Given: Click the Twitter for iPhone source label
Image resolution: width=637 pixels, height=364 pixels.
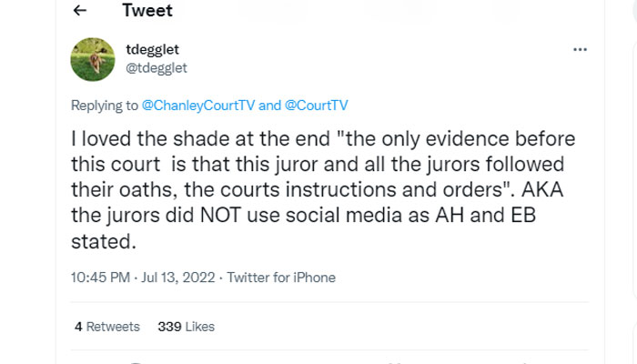Looking at the screenshot, I should click(x=281, y=277).
